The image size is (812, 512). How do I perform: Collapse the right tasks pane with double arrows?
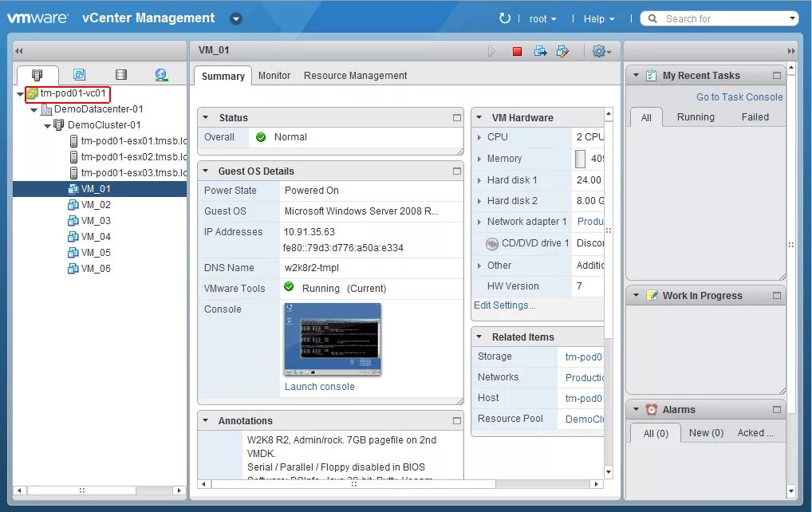(791, 51)
